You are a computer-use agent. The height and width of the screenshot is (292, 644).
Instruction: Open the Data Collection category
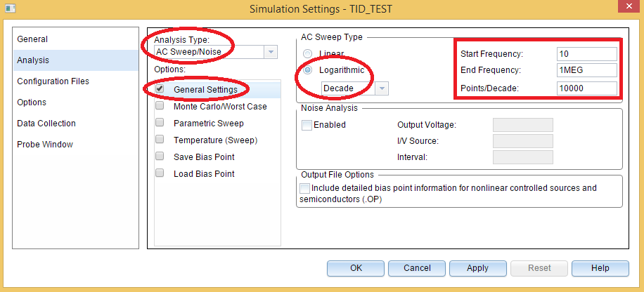75,124
